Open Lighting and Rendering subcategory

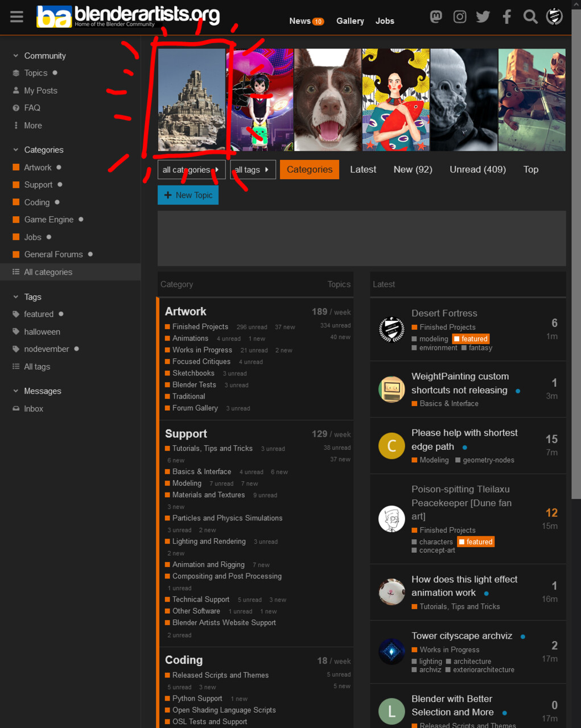209,541
